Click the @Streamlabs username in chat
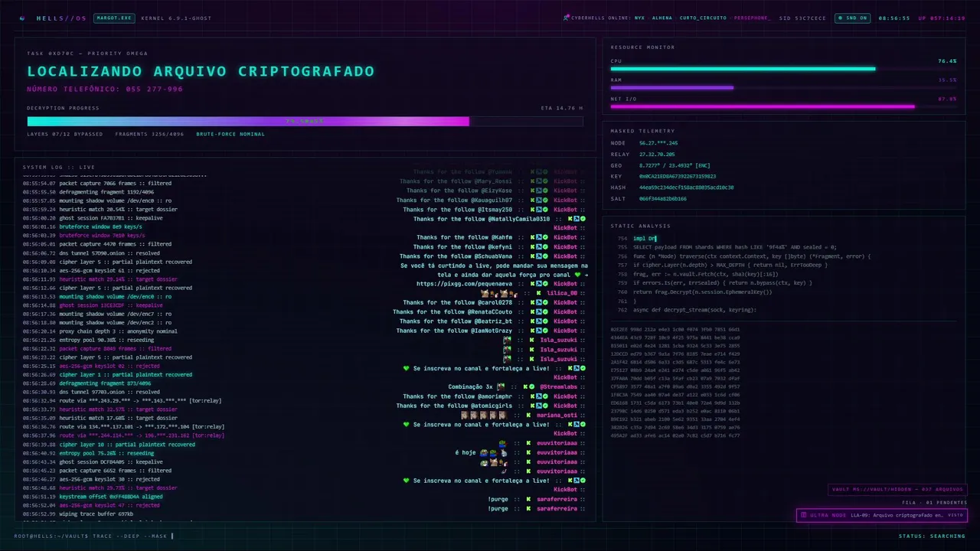Screen dimensions: 980x551 point(560,387)
